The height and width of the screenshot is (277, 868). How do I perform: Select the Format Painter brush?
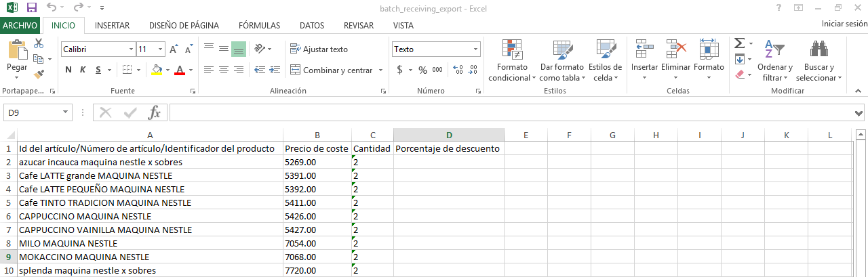coord(39,74)
